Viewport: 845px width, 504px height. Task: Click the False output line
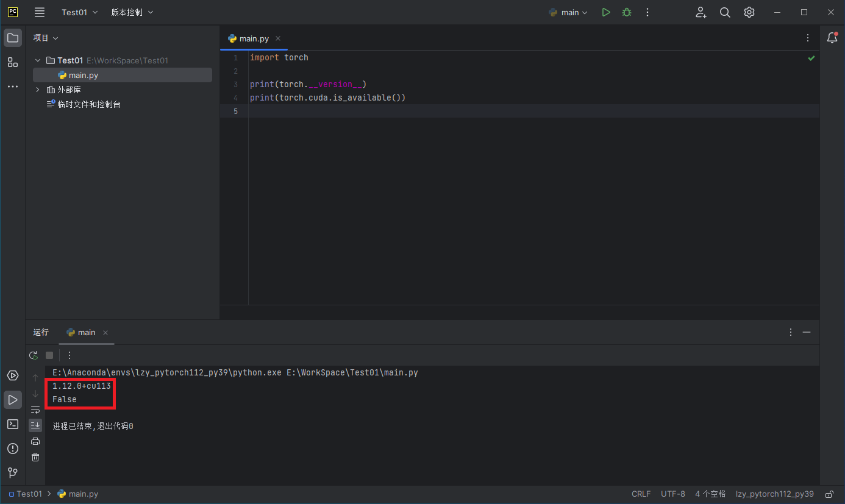(x=65, y=399)
